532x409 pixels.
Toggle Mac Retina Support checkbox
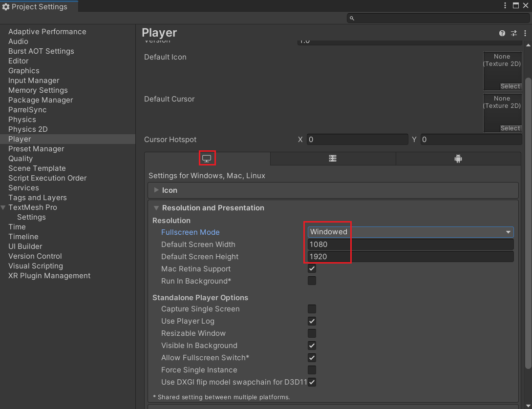tap(312, 269)
